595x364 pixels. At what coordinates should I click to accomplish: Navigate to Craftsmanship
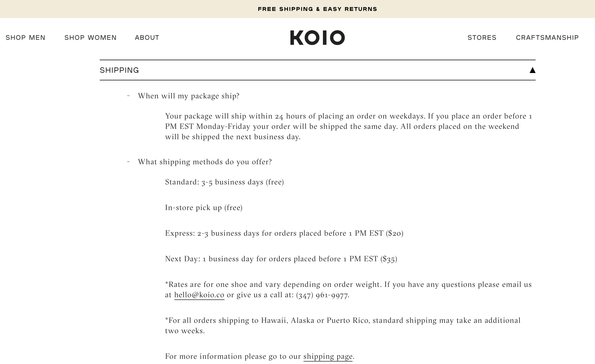tap(547, 38)
